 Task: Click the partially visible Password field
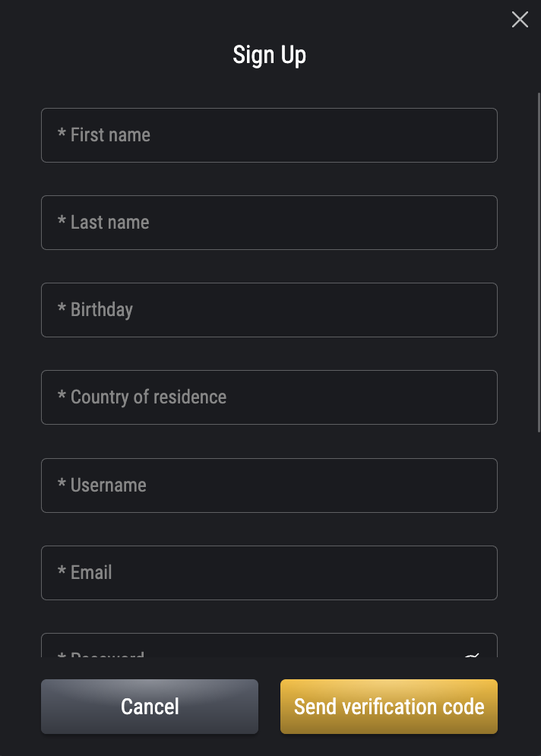point(269,647)
